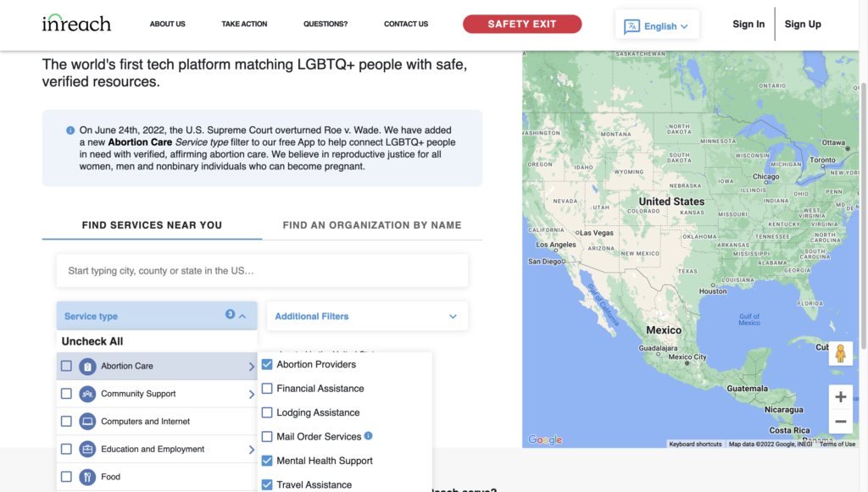
Task: Click the InReach logo
Action: 76,23
